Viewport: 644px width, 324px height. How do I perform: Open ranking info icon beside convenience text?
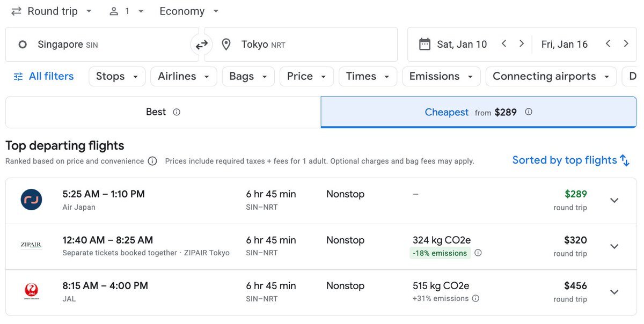coord(152,161)
